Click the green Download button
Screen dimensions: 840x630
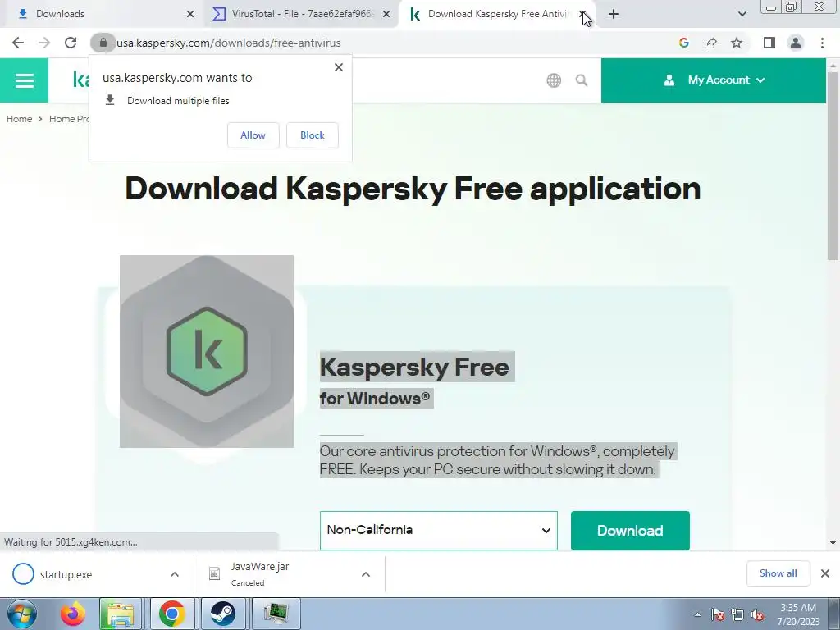coord(630,531)
